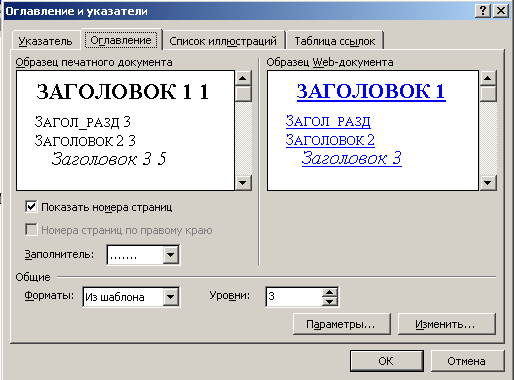
Task: Click ЗАГОЛОВОК 1 1 in print preview
Action: coord(122,91)
